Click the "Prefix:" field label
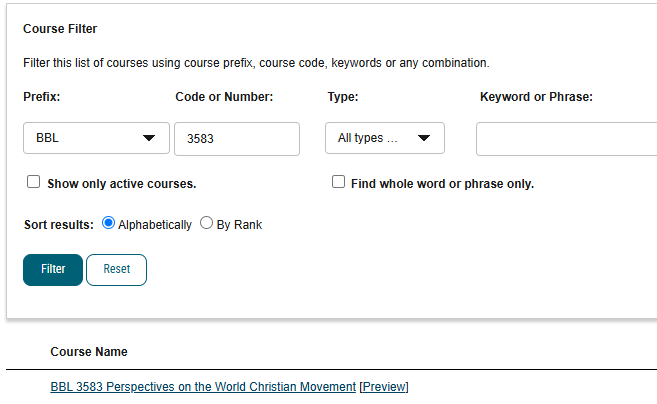This screenshot has width=657, height=404. point(41,97)
